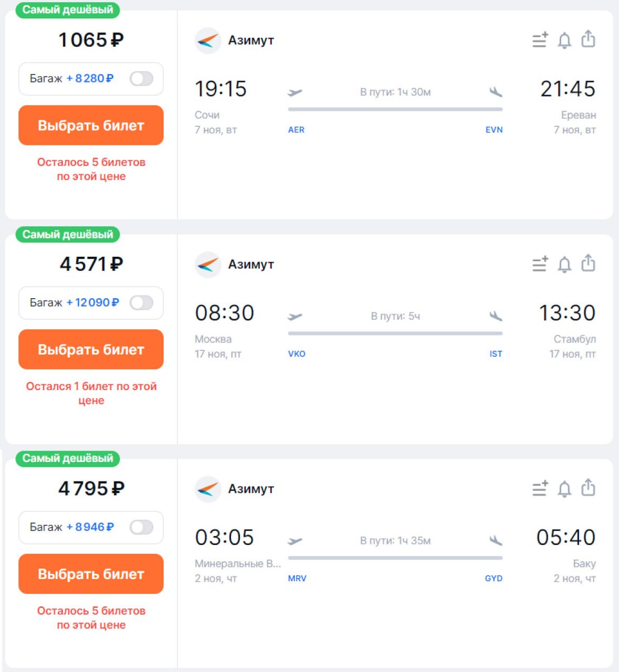Click the IST airport code
Image resolution: width=619 pixels, height=672 pixels.
[x=496, y=354]
